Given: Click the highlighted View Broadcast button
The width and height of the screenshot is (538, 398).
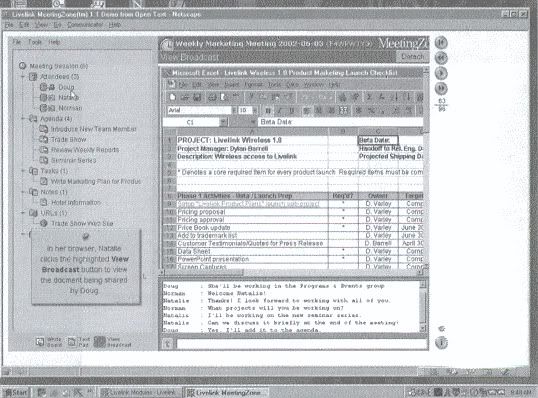Looking at the screenshot, I should [113, 342].
